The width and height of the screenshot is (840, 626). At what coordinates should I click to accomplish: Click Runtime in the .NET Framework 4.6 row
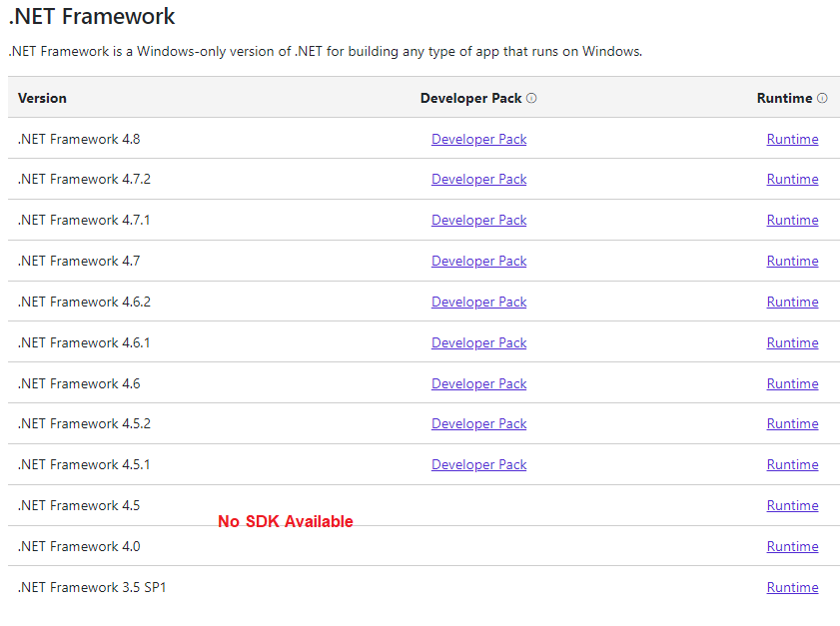coord(792,384)
